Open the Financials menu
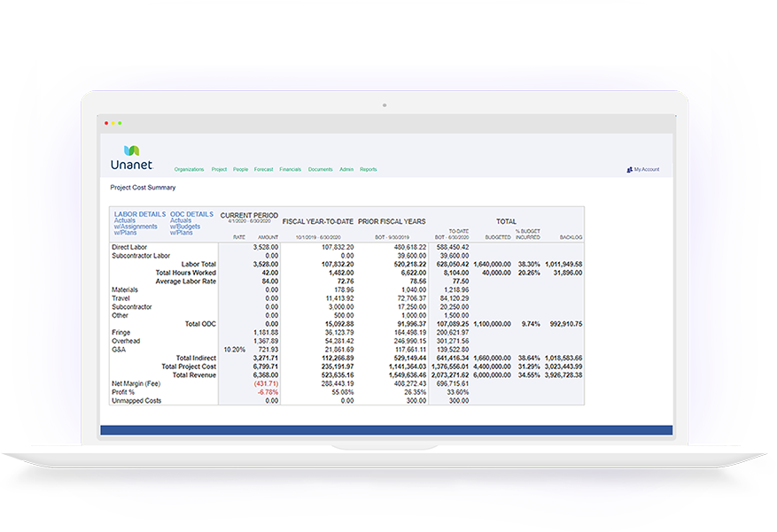The width and height of the screenshot is (777, 532). (x=289, y=168)
